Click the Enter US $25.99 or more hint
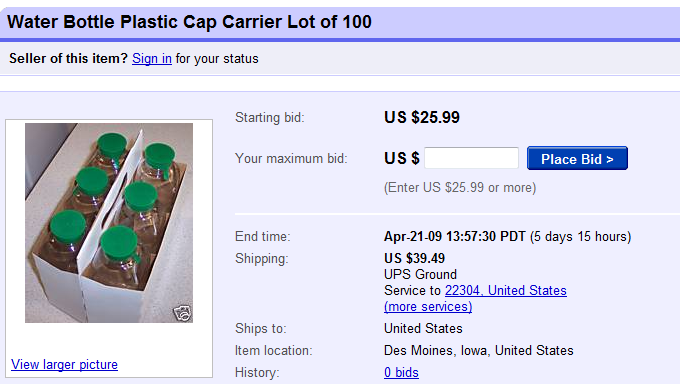 pyautogui.click(x=460, y=187)
